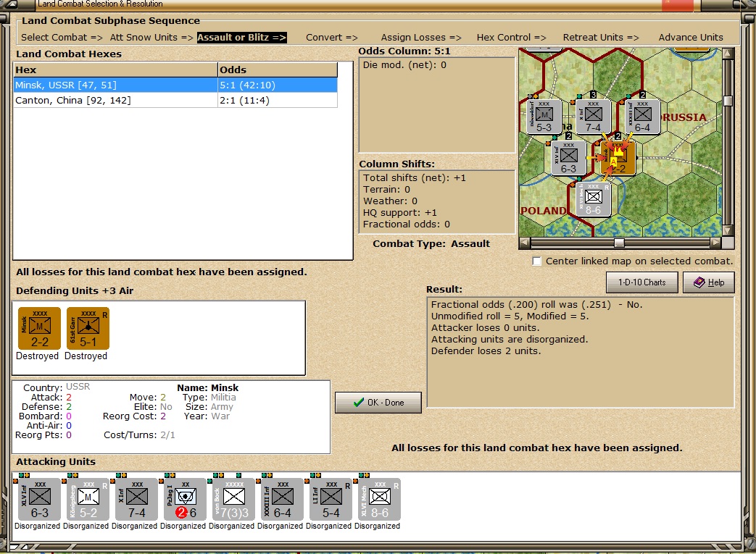Select the von Bock HQ 7(3)3 unit
Viewport: 756px width, 554px height.
234,499
